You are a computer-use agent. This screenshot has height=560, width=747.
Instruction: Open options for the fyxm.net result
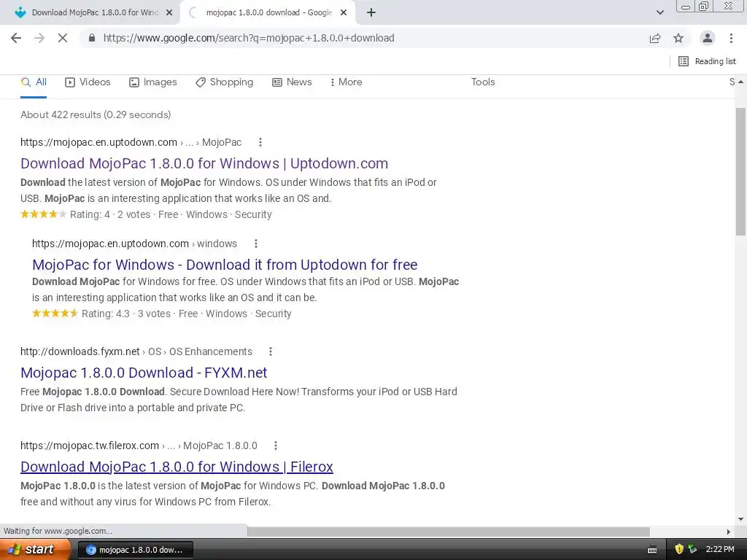click(x=271, y=352)
